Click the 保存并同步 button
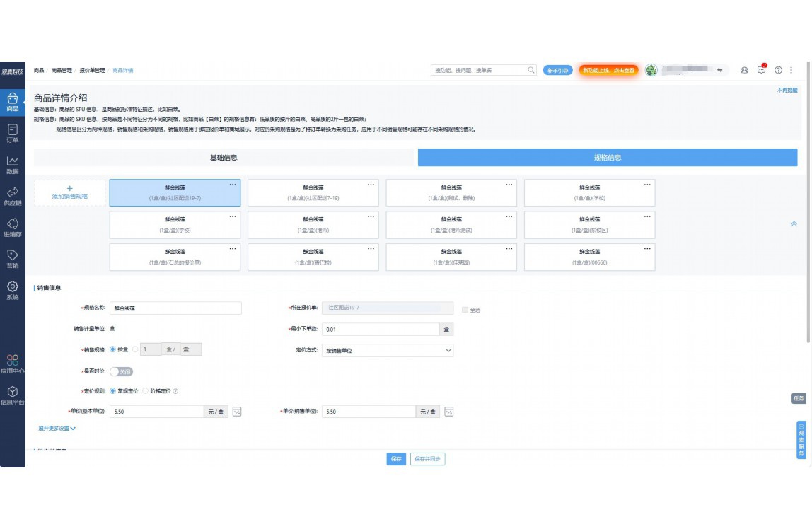 pos(427,459)
